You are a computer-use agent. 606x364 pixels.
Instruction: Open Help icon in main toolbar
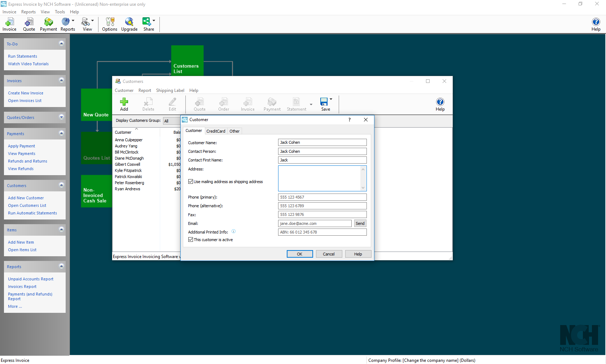[x=596, y=25]
